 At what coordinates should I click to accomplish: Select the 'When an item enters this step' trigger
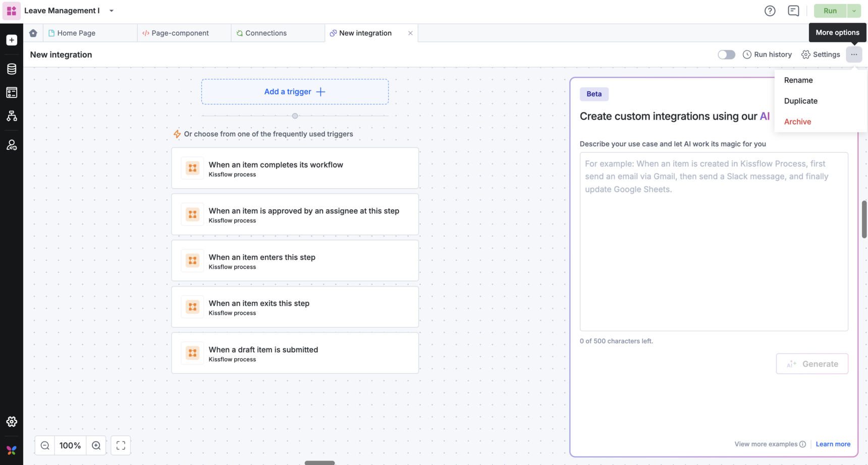295,261
